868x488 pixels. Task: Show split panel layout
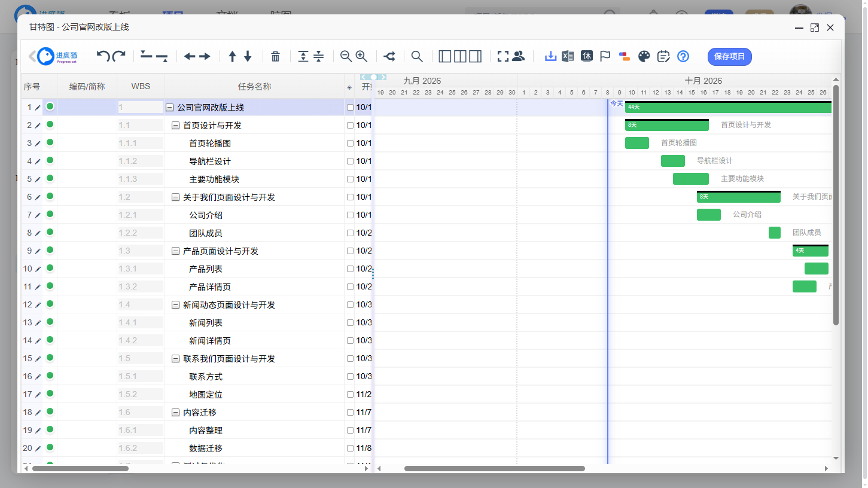[460, 56]
